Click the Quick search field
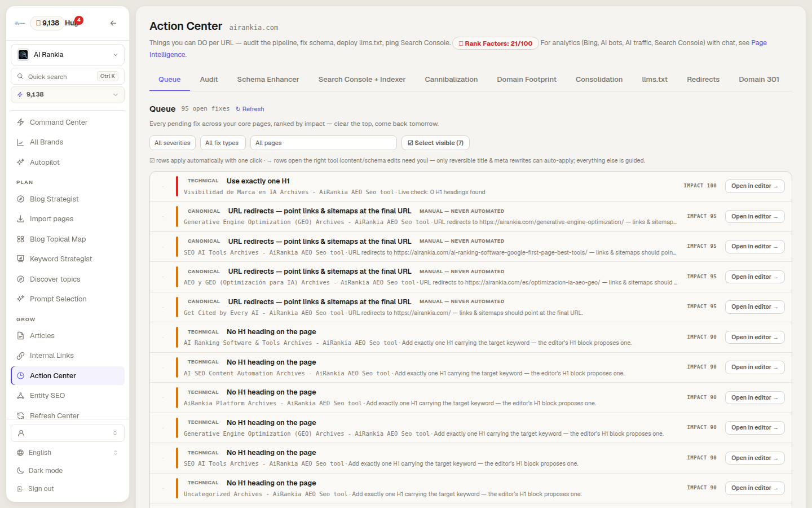The image size is (812, 508). [68, 76]
